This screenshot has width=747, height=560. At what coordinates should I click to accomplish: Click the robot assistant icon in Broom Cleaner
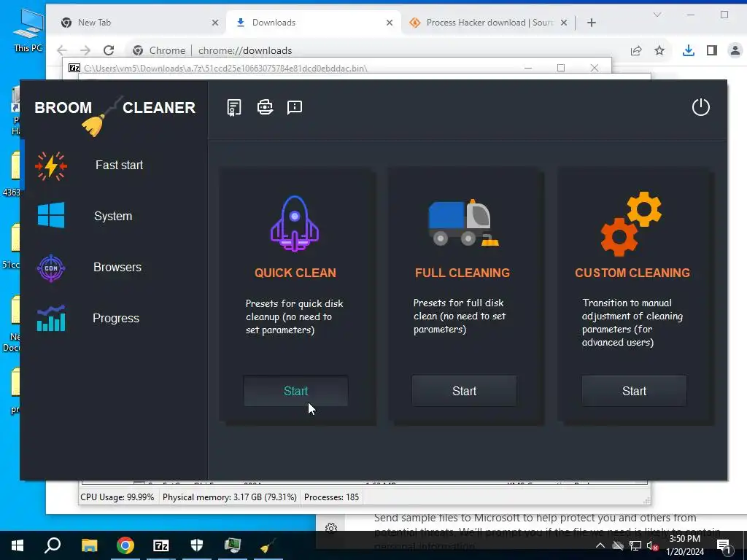(265, 107)
